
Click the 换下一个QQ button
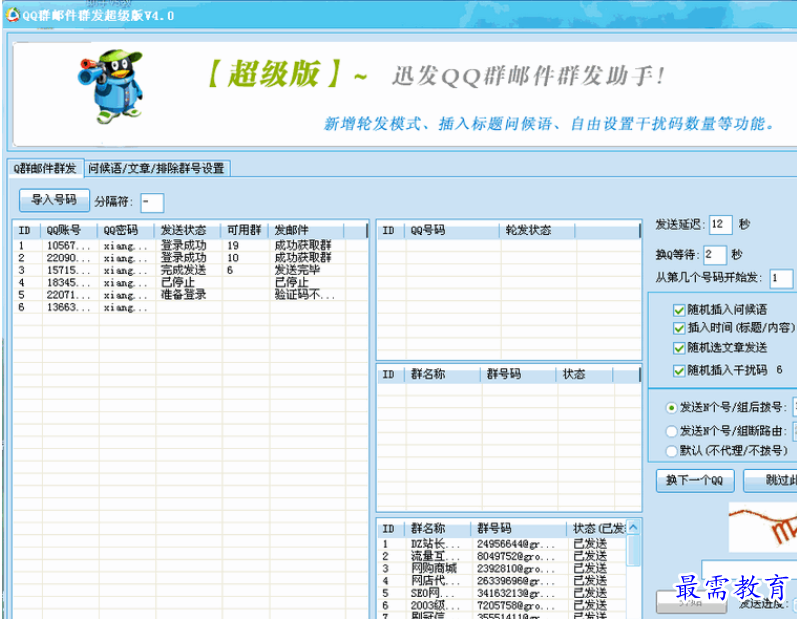click(695, 480)
